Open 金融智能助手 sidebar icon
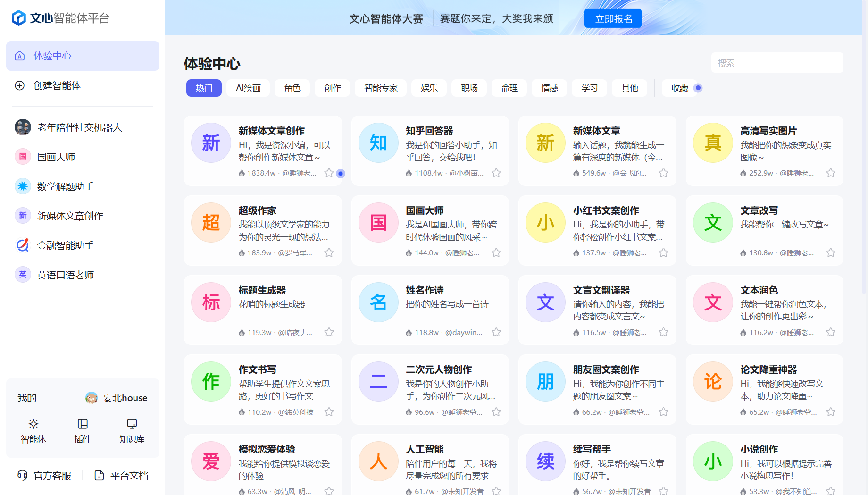The image size is (868, 495). point(23,245)
